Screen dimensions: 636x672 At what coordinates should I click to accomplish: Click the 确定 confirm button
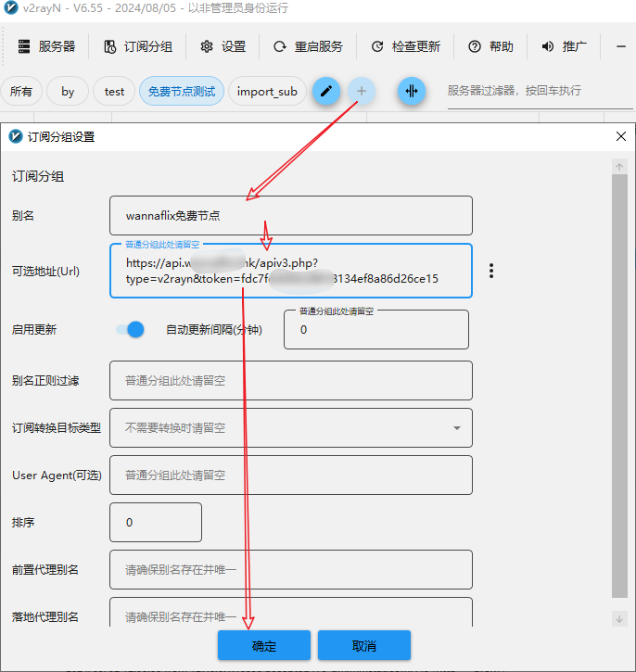click(x=264, y=645)
